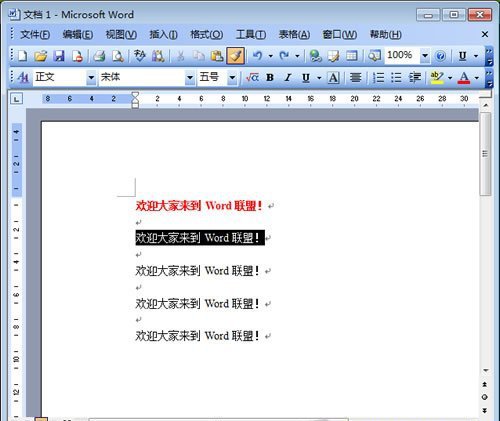Open Word Help with the question mark icon
This screenshot has width=500, height=421.
(440, 56)
